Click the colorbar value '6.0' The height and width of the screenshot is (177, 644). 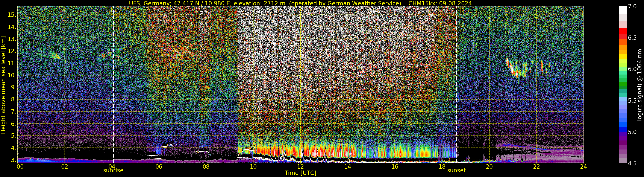point(632,69)
